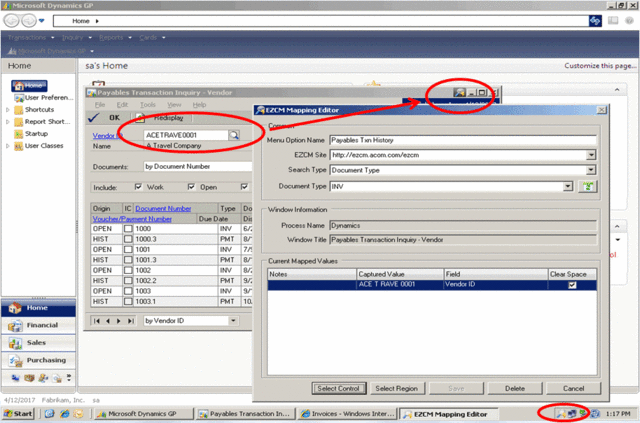
Task: Expand the Report Shortcuts tree node
Action: click(7, 122)
